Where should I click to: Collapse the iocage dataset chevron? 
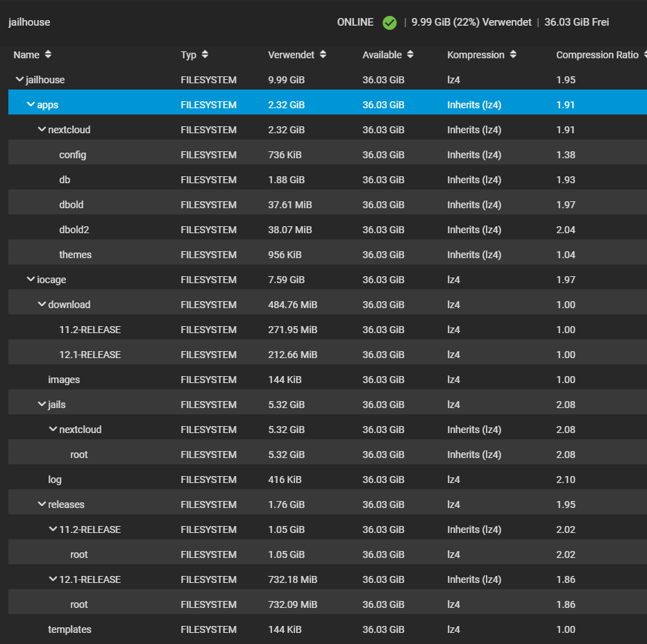coord(31,279)
